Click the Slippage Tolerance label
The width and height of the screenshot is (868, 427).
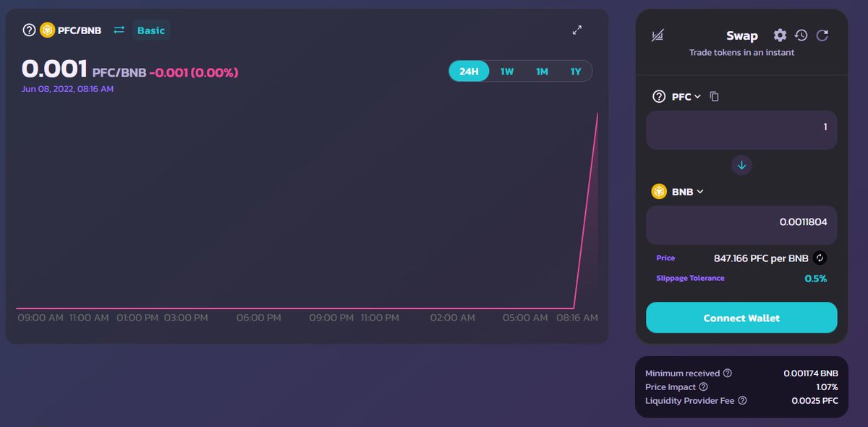(x=690, y=278)
